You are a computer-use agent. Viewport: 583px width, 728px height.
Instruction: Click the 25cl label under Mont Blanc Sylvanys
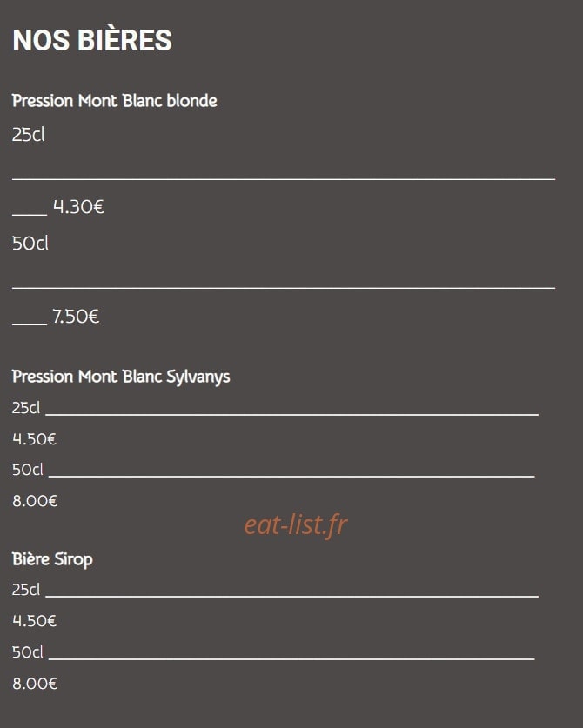click(x=26, y=408)
